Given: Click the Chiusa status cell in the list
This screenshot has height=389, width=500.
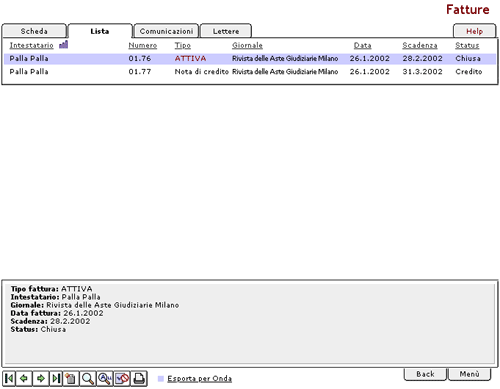Looking at the screenshot, I should tap(468, 58).
